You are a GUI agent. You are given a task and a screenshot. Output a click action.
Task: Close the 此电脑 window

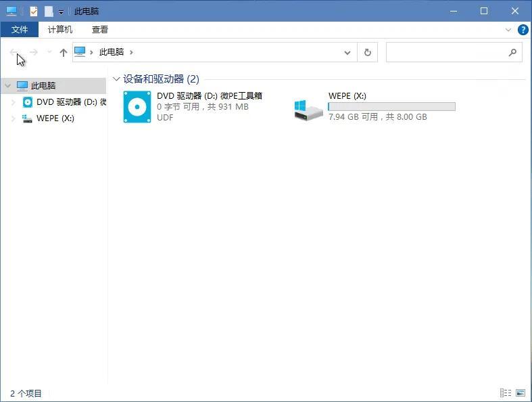point(514,12)
